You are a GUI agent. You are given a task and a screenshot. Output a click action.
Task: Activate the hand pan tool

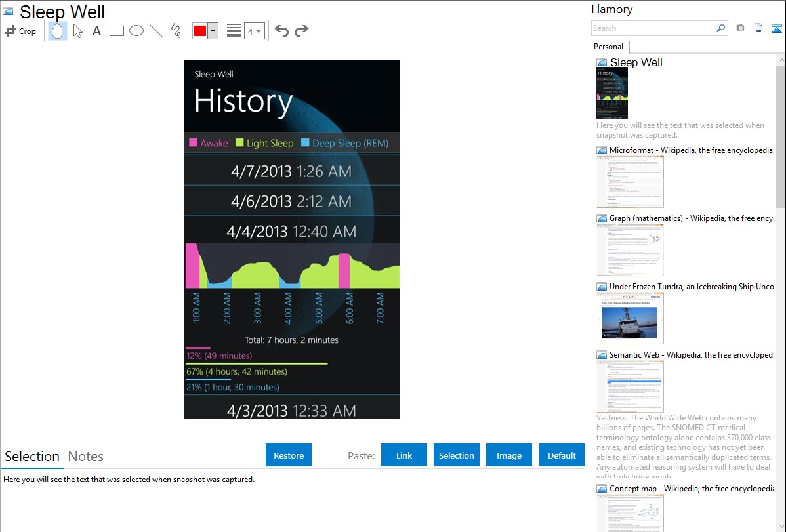click(58, 31)
